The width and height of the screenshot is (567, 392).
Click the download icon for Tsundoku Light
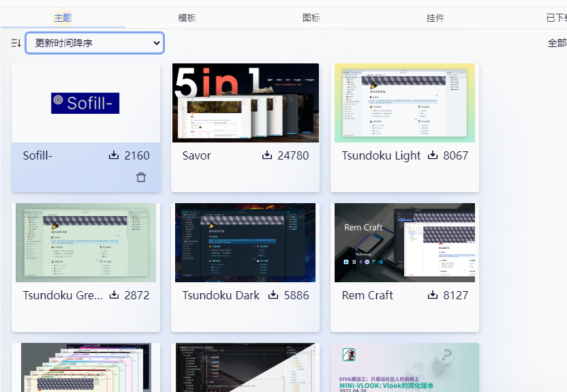[x=433, y=155]
